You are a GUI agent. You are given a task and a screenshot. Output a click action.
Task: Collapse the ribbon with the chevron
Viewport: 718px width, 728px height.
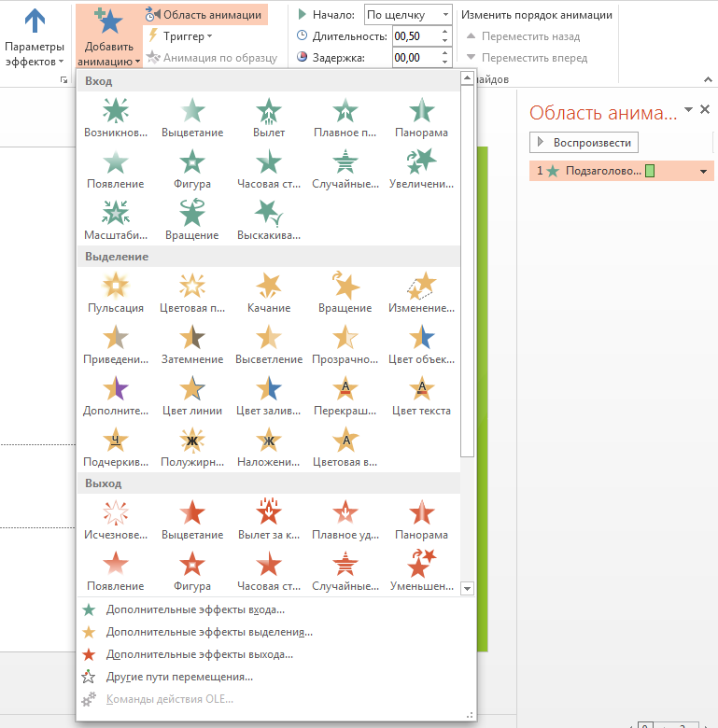coord(708,80)
